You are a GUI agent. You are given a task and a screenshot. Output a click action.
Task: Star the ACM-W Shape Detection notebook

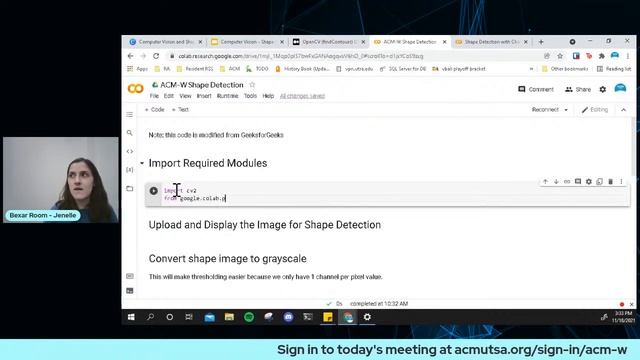(252, 85)
